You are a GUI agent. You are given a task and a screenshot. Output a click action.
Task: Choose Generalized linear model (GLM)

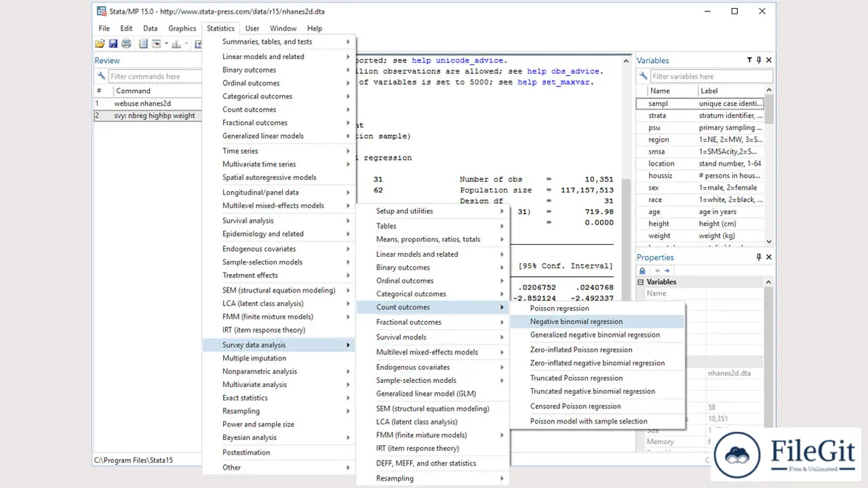[x=433, y=394]
